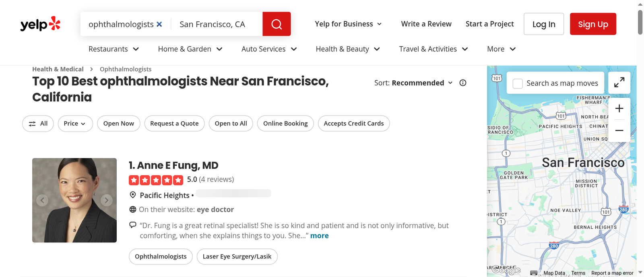Expand the map to full screen
644x277 pixels.
coord(619,82)
